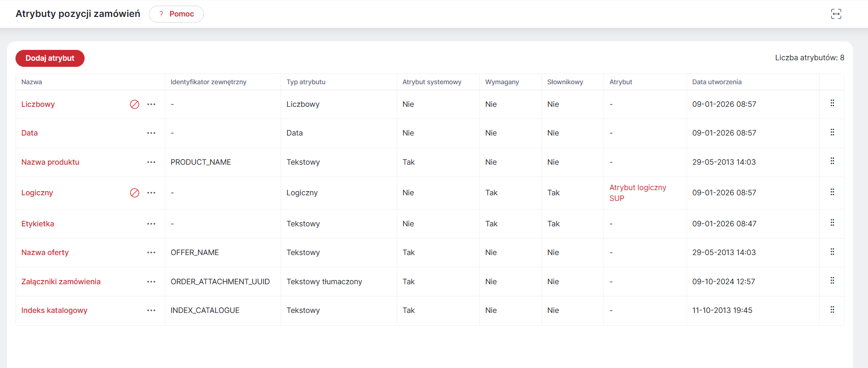Viewport: 868px width, 368px height.
Task: Open the Data attribute link
Action: 30,133
